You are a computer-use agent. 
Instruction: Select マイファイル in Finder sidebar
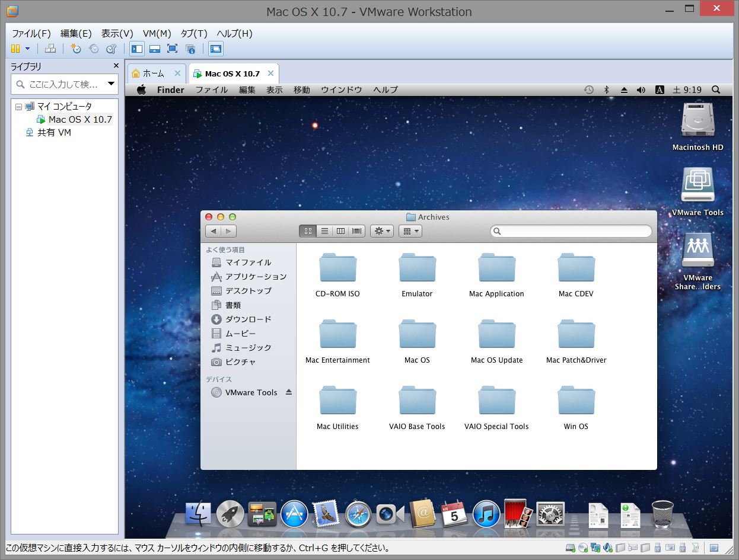[248, 263]
